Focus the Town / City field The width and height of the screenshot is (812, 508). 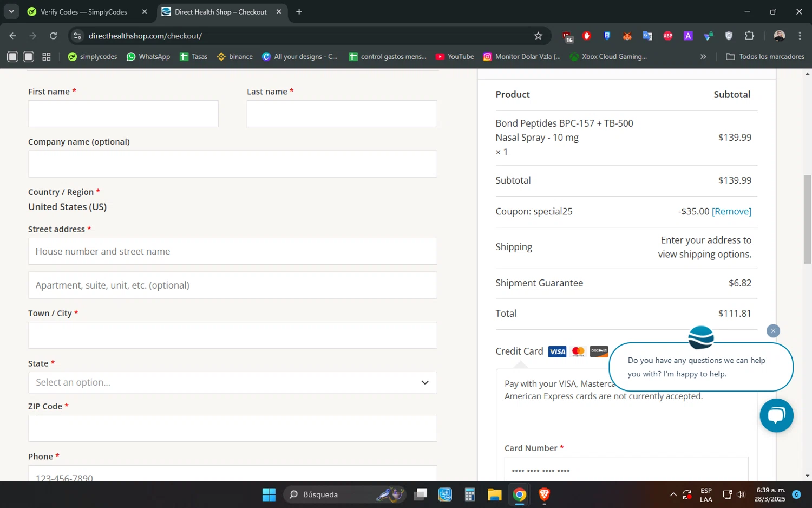click(x=233, y=335)
